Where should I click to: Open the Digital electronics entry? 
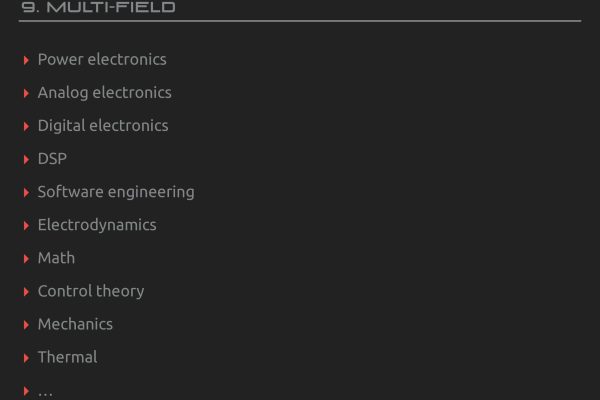[x=103, y=126]
